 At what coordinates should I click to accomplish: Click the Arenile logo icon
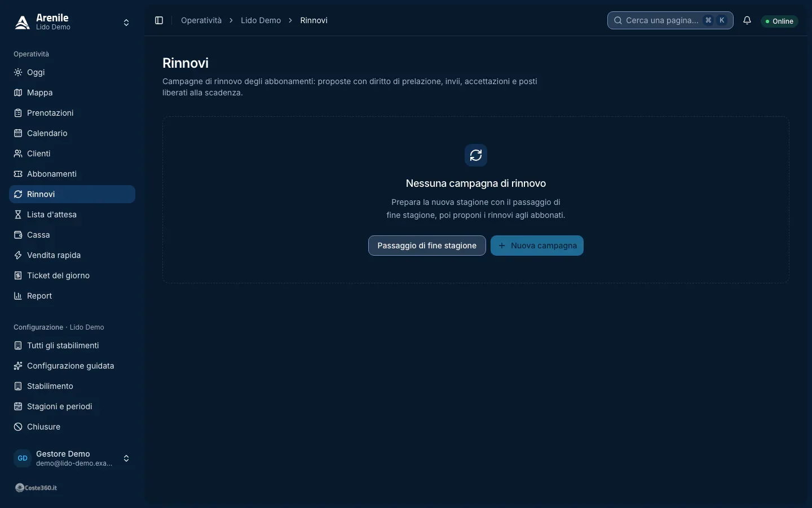click(x=22, y=23)
